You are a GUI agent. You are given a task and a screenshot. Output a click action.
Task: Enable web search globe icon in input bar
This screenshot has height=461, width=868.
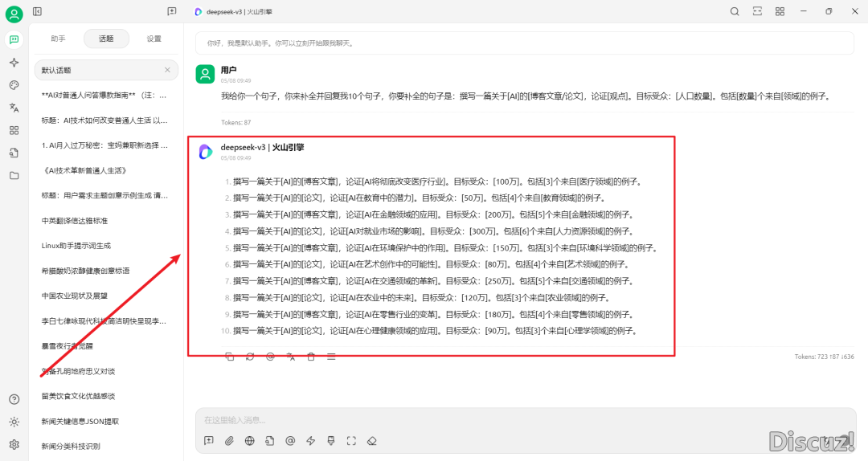coord(250,440)
